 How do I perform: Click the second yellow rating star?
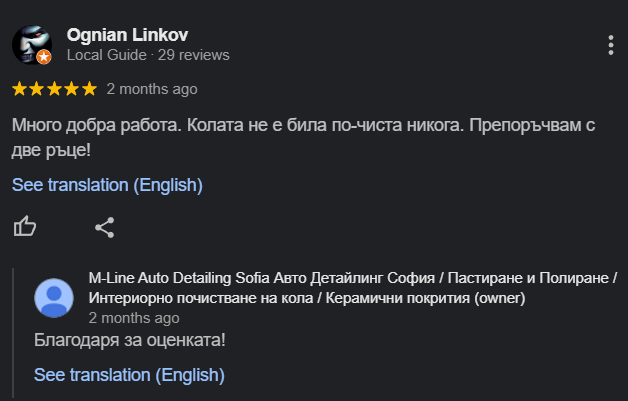37,89
